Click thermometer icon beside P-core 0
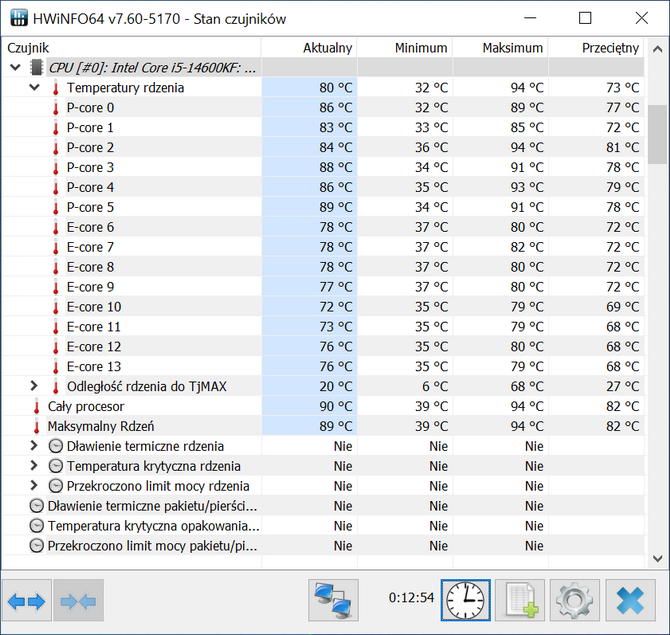Screen dimensions: 670x635 point(56,108)
